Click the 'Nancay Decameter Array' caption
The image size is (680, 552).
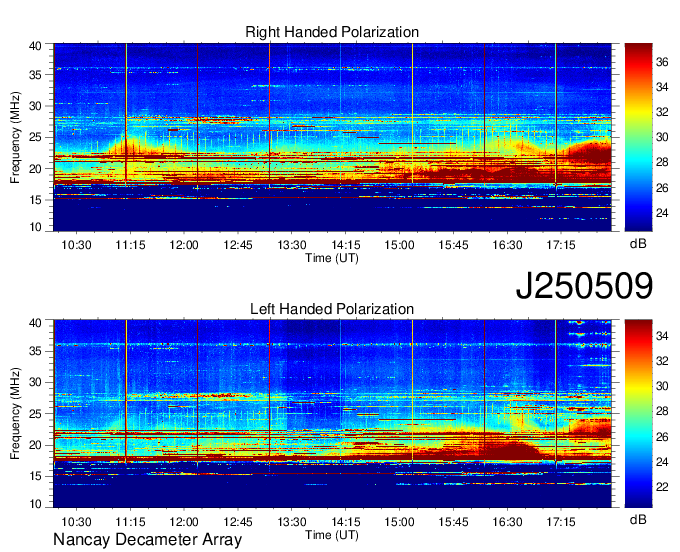(x=147, y=540)
